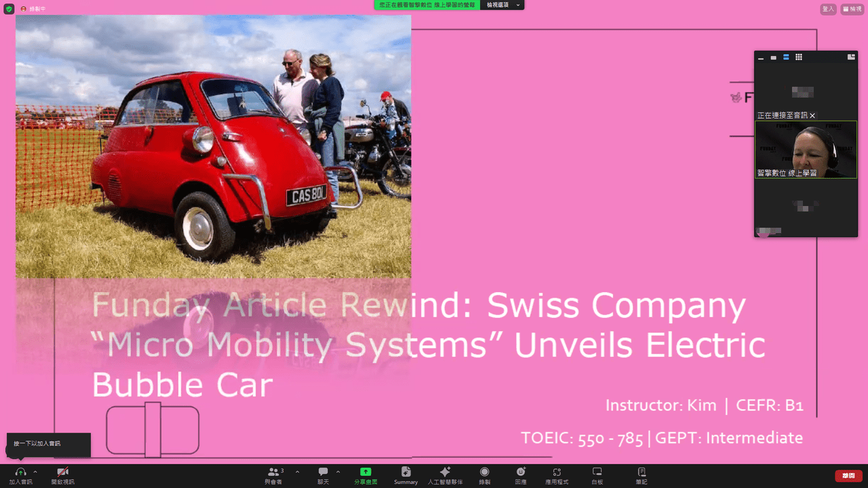This screenshot has height=488, width=868.
Task: Open the 檢視選項 dropdown at top
Action: [x=502, y=5]
